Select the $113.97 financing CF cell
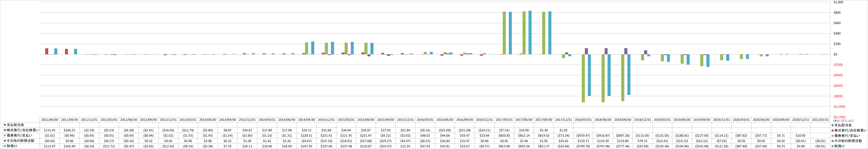Screen dimensions: 868x149 click(x=50, y=146)
